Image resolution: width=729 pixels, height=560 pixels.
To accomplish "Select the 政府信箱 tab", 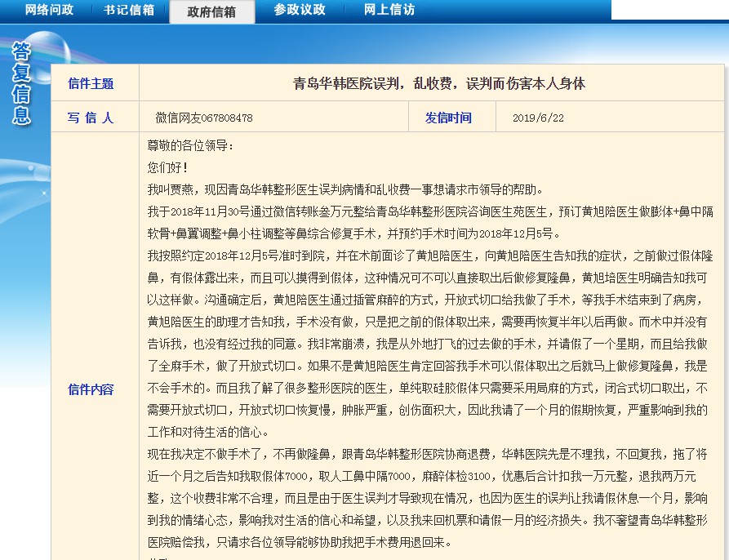I will coord(211,11).
